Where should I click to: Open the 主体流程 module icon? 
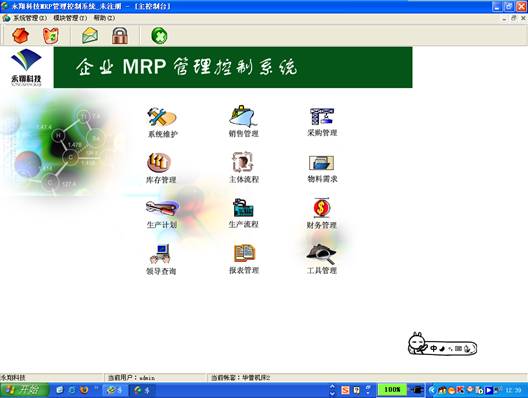coord(243,162)
